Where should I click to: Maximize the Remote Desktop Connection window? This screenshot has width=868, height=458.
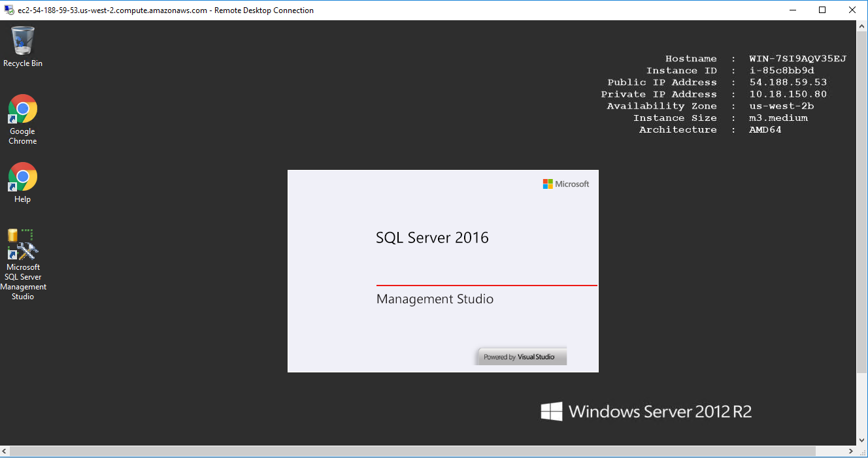pyautogui.click(x=822, y=10)
